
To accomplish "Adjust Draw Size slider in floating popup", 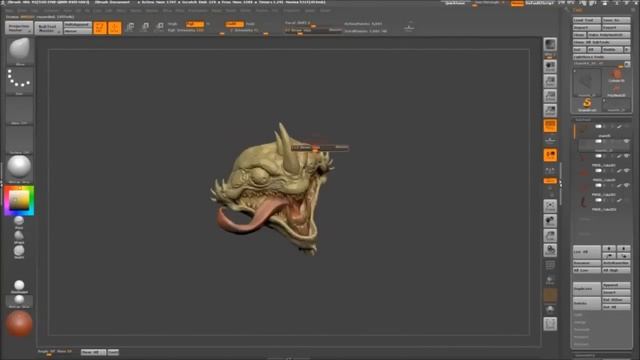I will [320, 147].
